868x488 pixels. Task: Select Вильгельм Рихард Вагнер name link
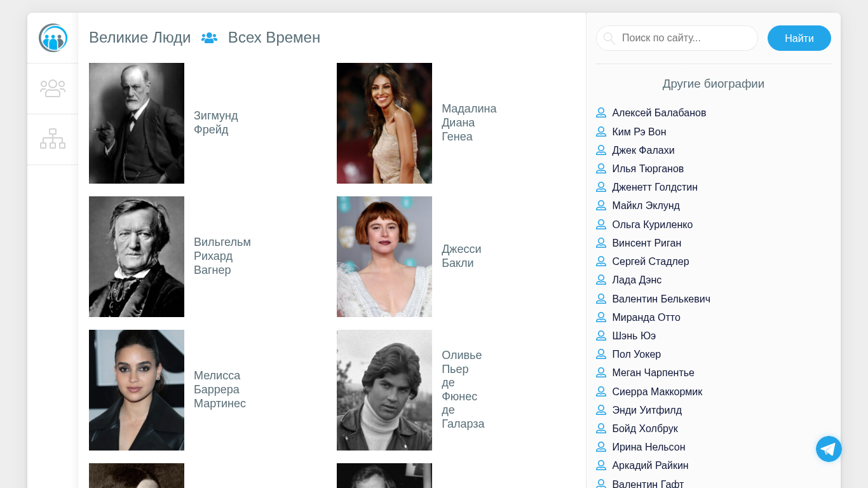click(222, 256)
